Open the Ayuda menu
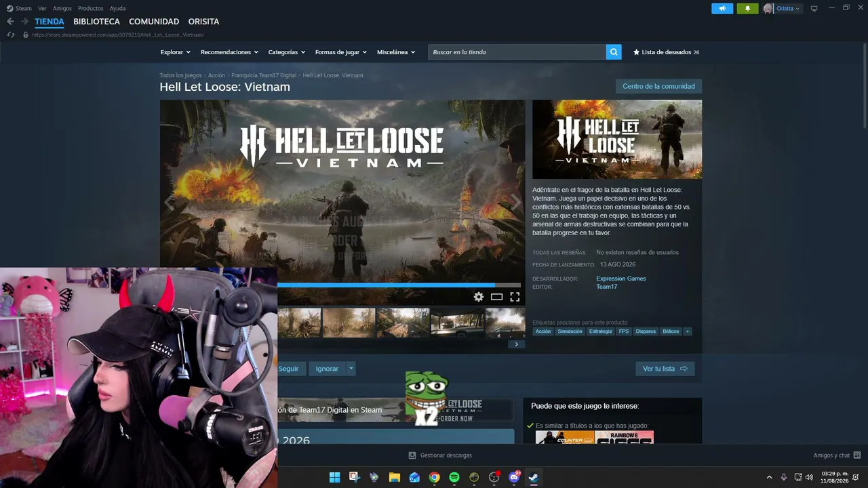This screenshot has width=868, height=488. (x=117, y=9)
